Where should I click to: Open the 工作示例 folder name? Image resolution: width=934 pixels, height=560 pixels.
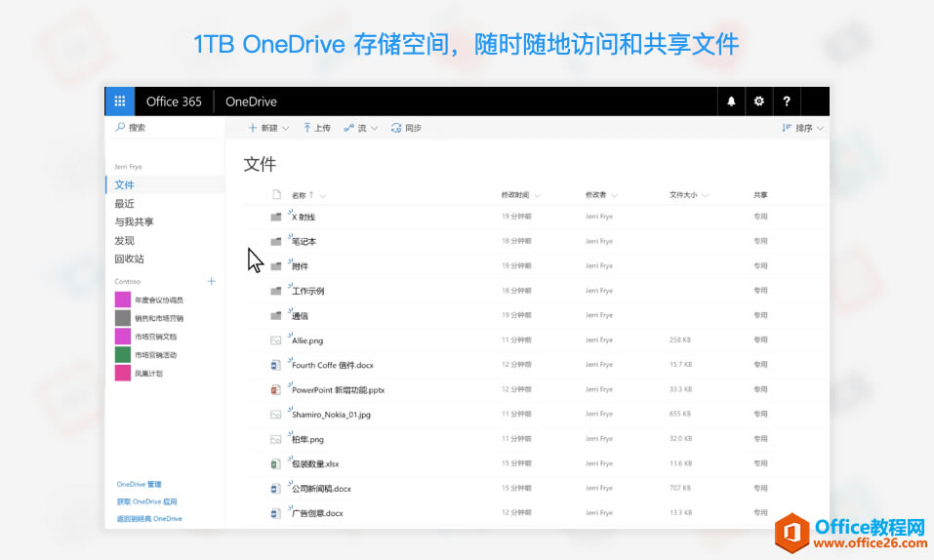(308, 292)
